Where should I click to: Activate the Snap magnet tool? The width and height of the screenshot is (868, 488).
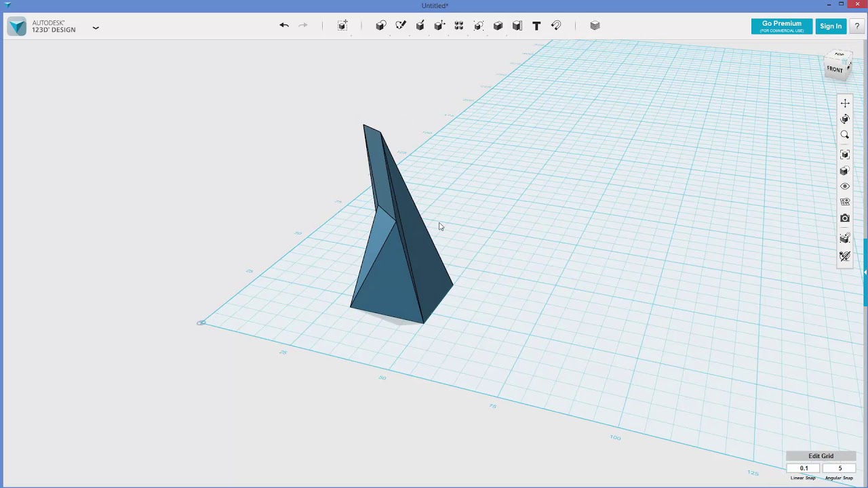556,26
